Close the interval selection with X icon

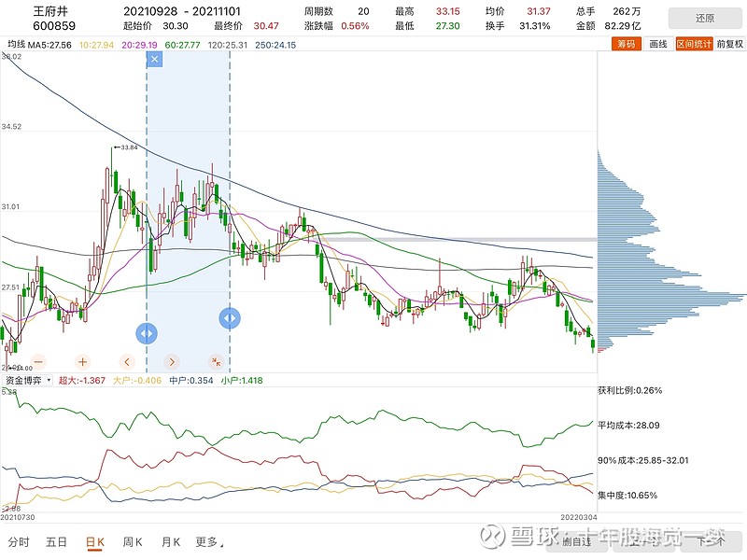click(155, 59)
